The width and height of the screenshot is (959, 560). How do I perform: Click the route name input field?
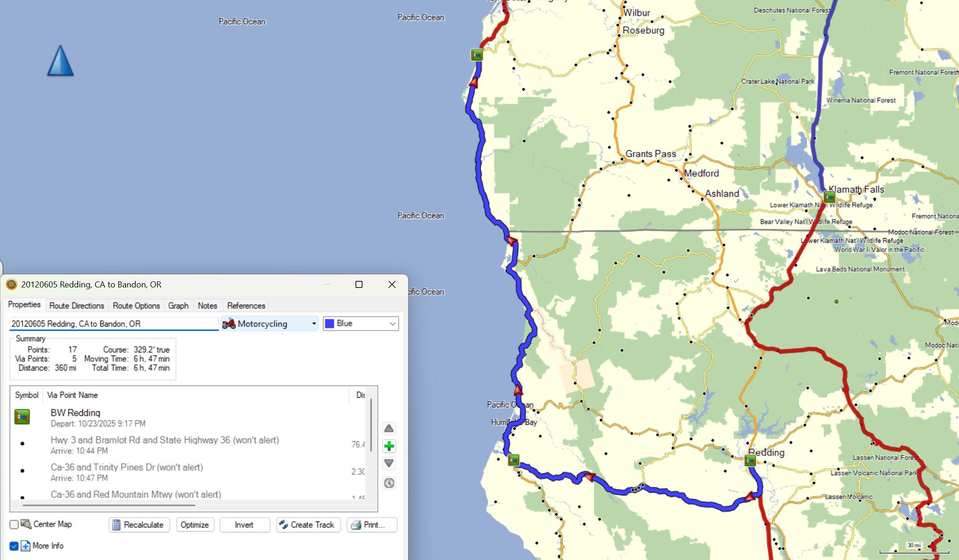coord(114,324)
